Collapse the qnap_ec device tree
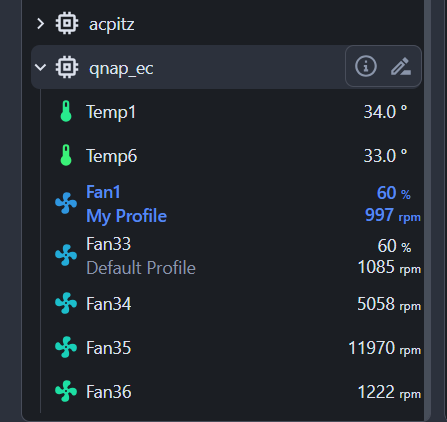 tap(41, 68)
